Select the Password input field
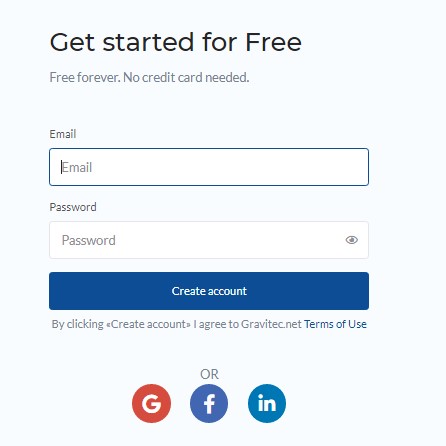Screen dimensions: 446x446 [x=209, y=240]
